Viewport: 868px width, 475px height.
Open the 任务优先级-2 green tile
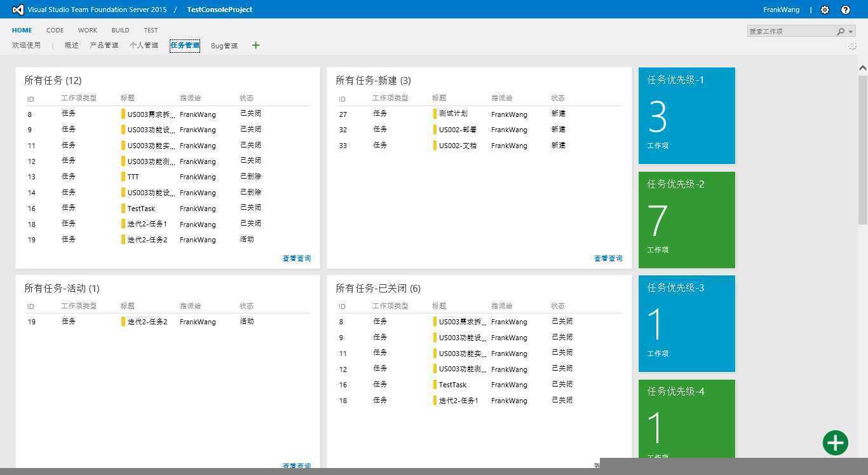tap(686, 220)
